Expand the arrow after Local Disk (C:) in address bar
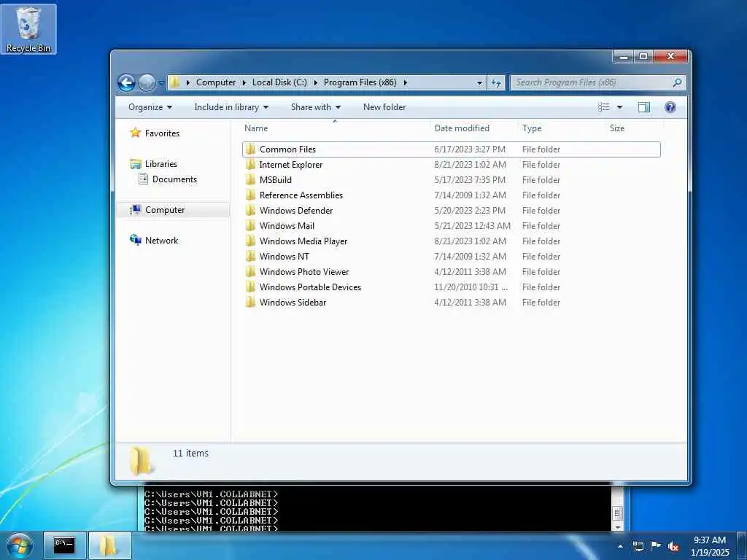 315,82
